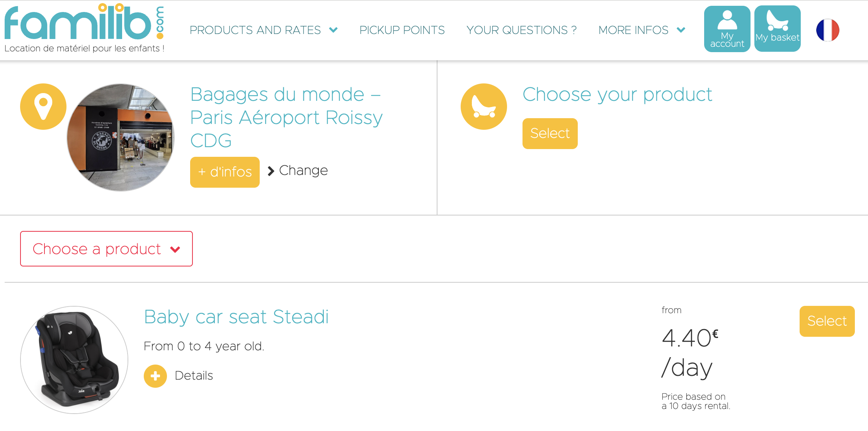Go to Pickup Points

click(402, 30)
